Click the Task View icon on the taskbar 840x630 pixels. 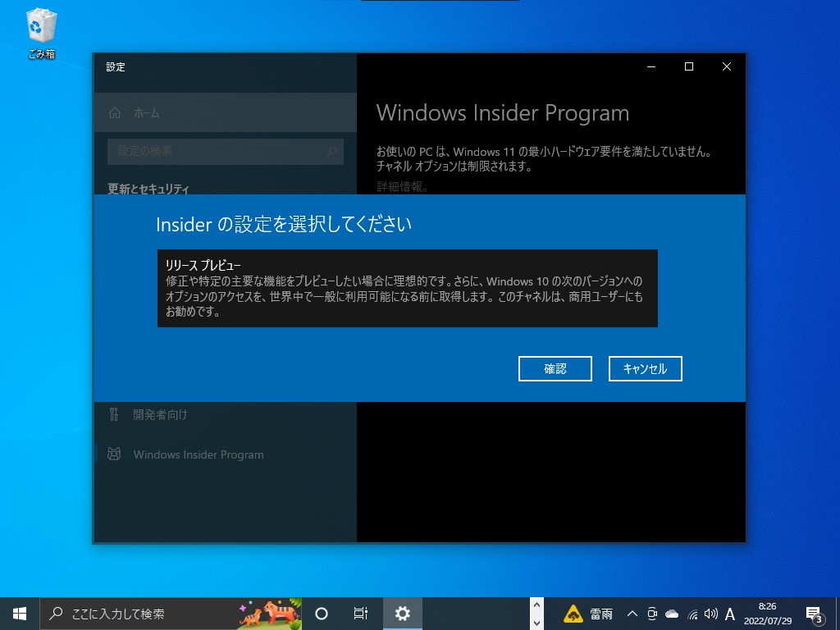(x=359, y=614)
